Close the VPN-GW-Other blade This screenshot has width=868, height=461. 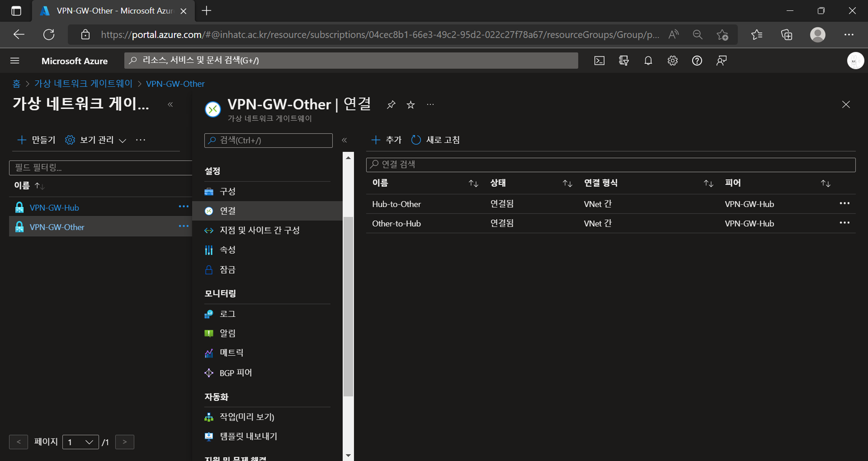[x=846, y=105]
